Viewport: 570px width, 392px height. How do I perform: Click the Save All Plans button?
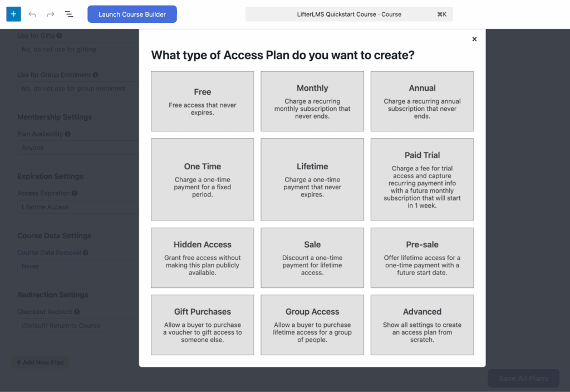pos(523,378)
